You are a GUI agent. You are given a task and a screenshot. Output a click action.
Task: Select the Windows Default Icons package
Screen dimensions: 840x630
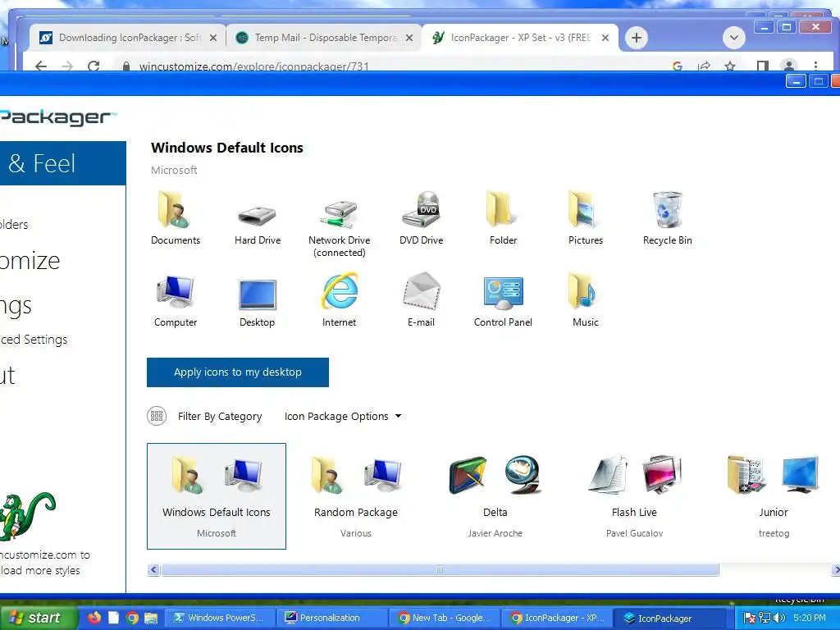(x=217, y=496)
